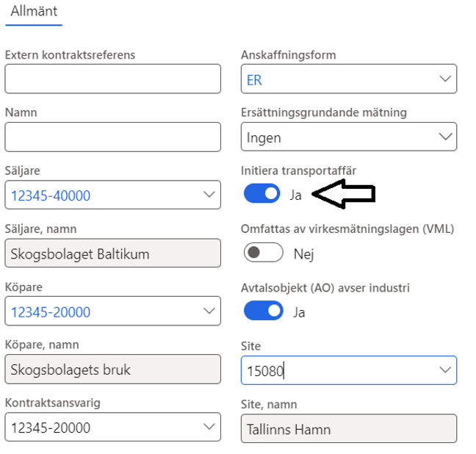476x454 pixels.
Task: Expand the Ersättningsgrundande mätning dropdown chevron
Action: [445, 137]
